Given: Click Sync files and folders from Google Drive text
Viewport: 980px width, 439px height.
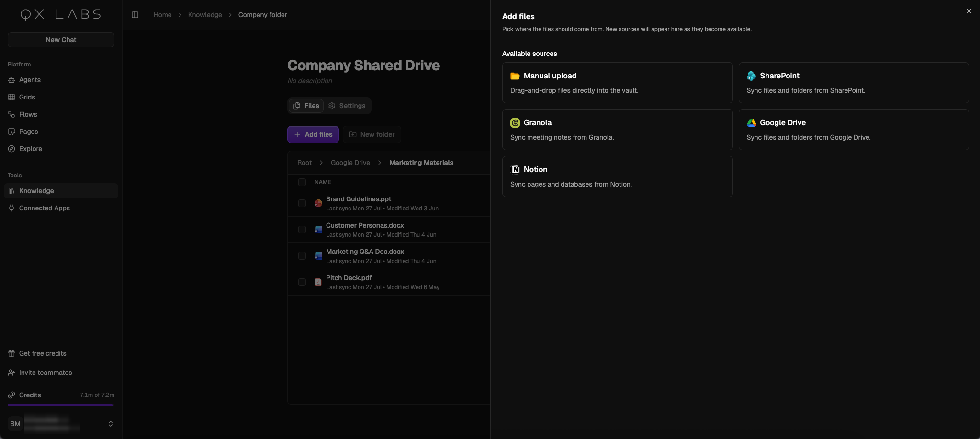Looking at the screenshot, I should click(809, 137).
